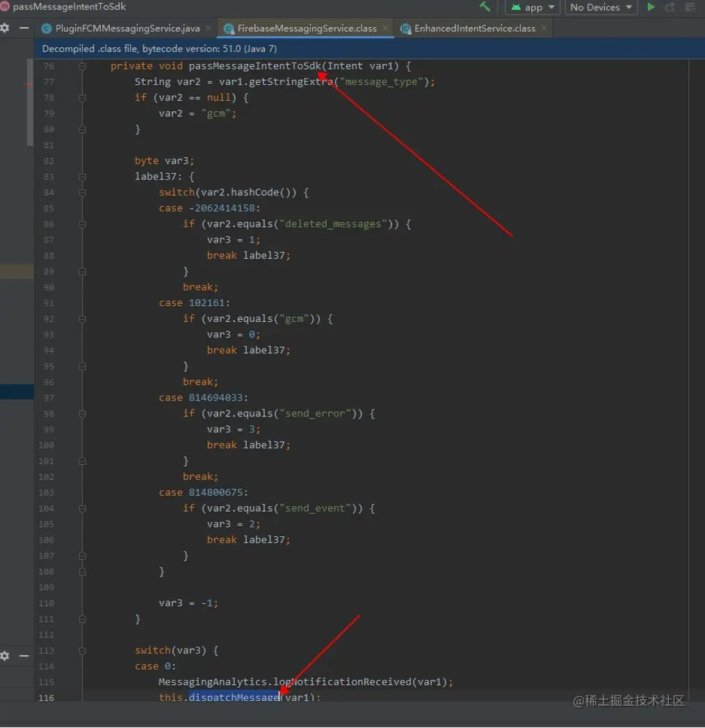Click the "send_event" string on line 104
Viewport: 705px width, 728px height.
coord(315,508)
